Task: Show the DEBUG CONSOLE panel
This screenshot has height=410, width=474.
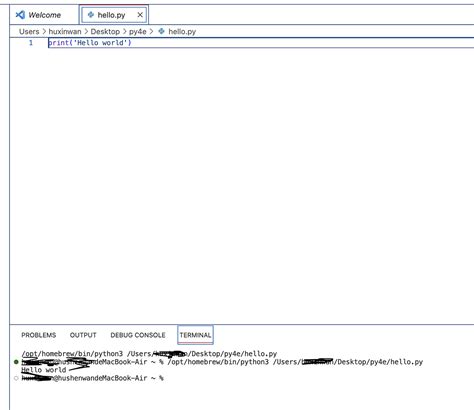Action: click(138, 335)
